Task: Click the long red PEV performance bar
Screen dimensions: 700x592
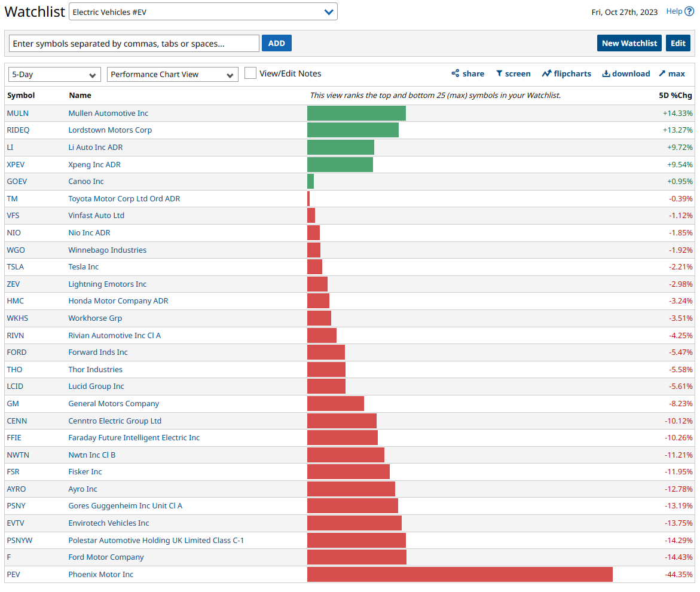Action: [460, 575]
